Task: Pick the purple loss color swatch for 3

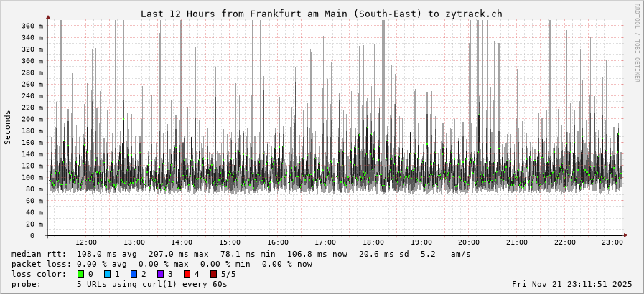Action: click(160, 274)
